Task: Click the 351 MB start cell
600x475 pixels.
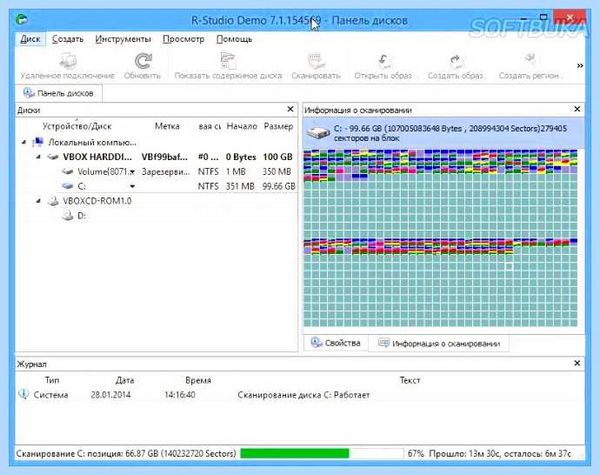Action: 240,186
